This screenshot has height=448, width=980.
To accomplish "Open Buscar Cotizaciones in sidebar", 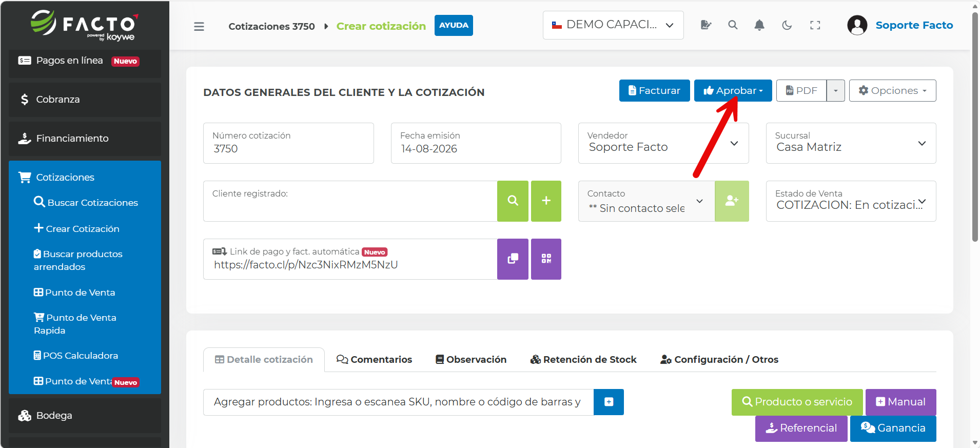I will point(86,203).
